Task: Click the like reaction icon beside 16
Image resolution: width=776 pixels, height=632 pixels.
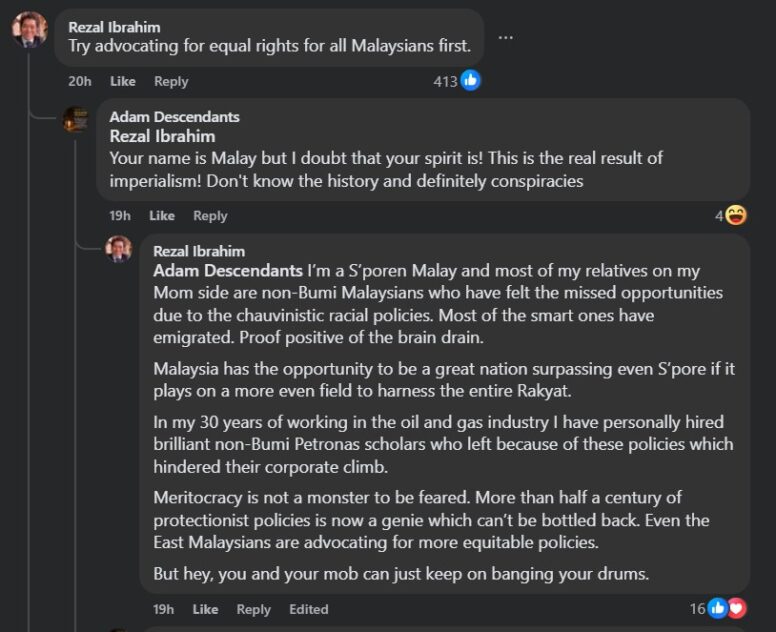Action: click(717, 608)
